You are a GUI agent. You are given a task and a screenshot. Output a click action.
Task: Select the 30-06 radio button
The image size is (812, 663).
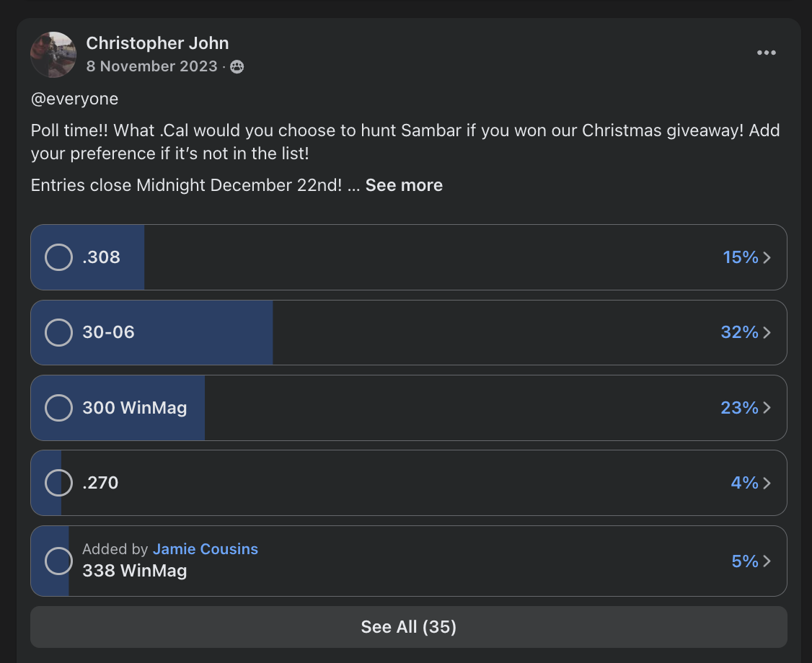(58, 332)
